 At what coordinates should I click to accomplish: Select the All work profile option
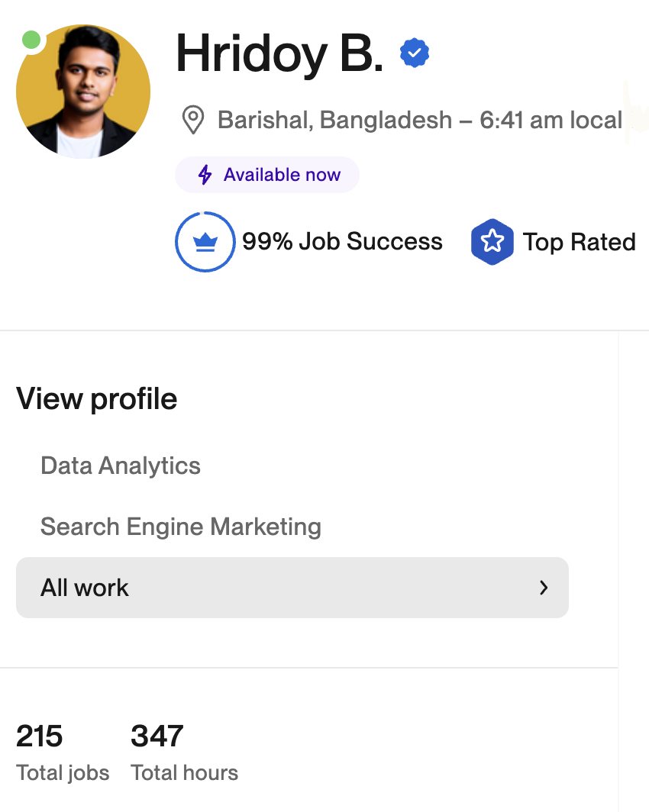click(85, 588)
